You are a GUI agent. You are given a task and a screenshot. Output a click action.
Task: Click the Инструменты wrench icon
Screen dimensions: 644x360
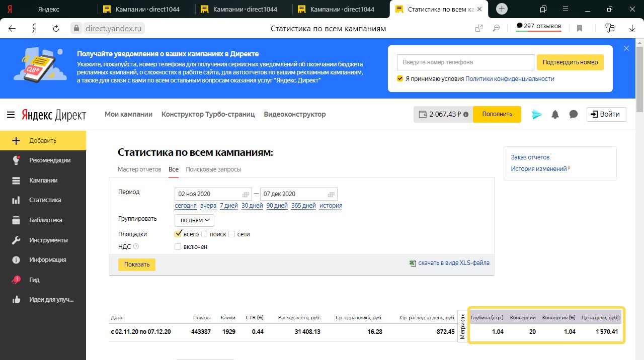[x=16, y=240]
